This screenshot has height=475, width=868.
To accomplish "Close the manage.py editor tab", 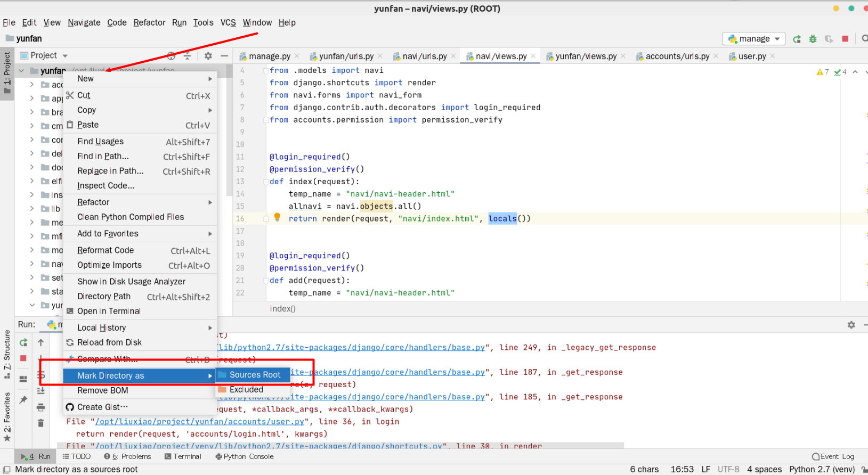I will coord(297,56).
